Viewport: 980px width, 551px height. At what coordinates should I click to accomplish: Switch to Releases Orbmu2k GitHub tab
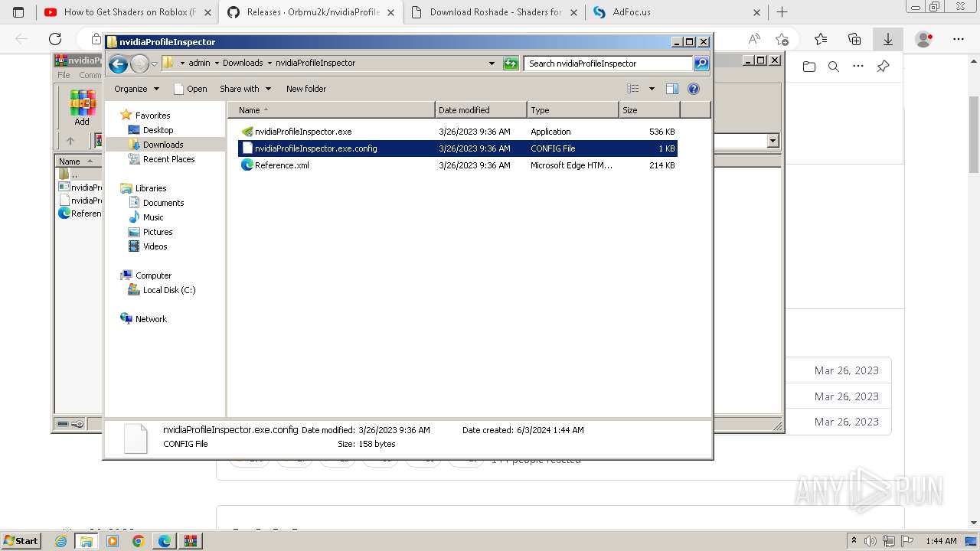tap(310, 12)
